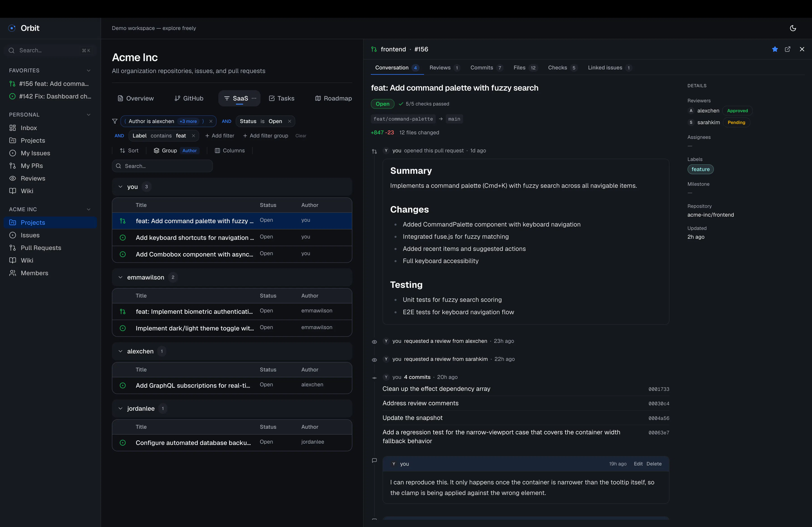Screen dimensions: 812x527
Task: Open the Linked issues tab
Action: (610, 68)
